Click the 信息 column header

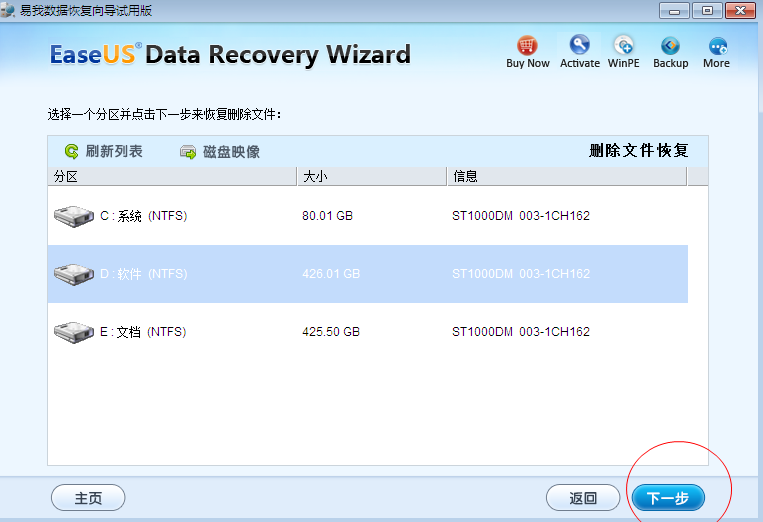(x=565, y=177)
